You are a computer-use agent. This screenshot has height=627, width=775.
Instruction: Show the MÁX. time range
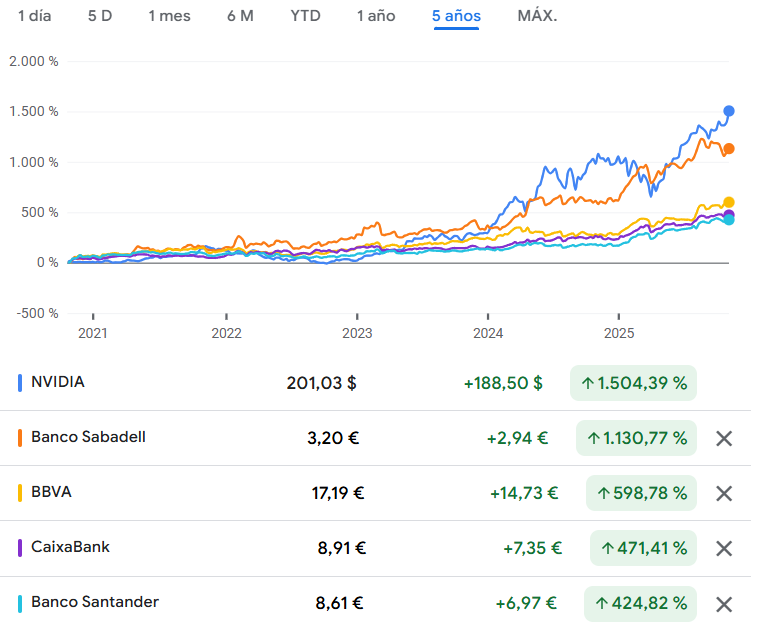coord(538,16)
